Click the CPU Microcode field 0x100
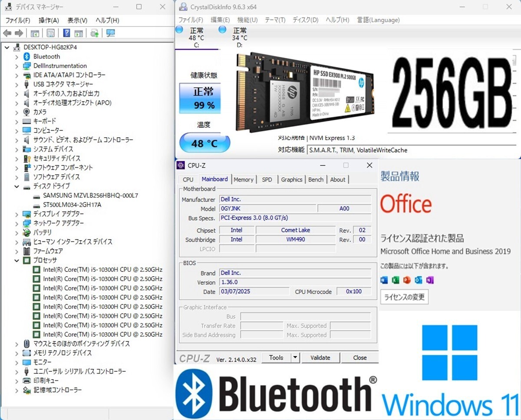The height and width of the screenshot is (420, 521). [354, 291]
